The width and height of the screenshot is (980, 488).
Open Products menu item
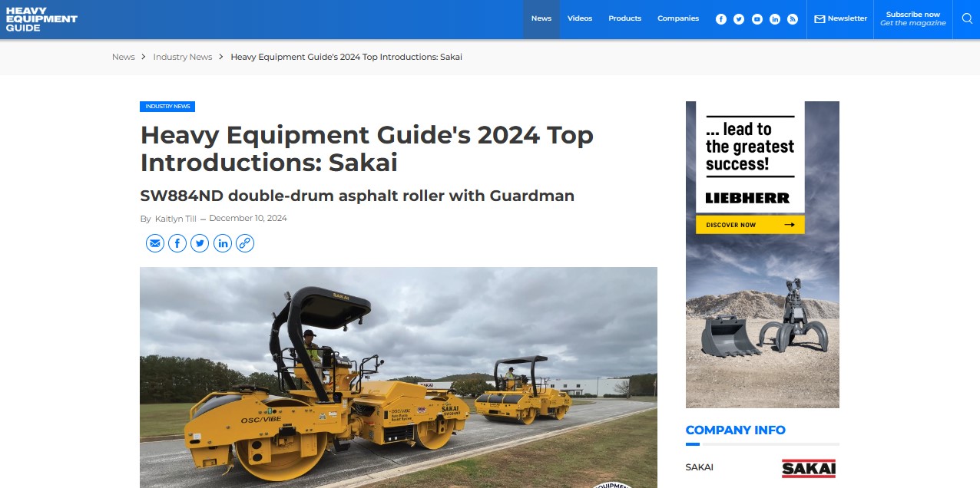(624, 19)
